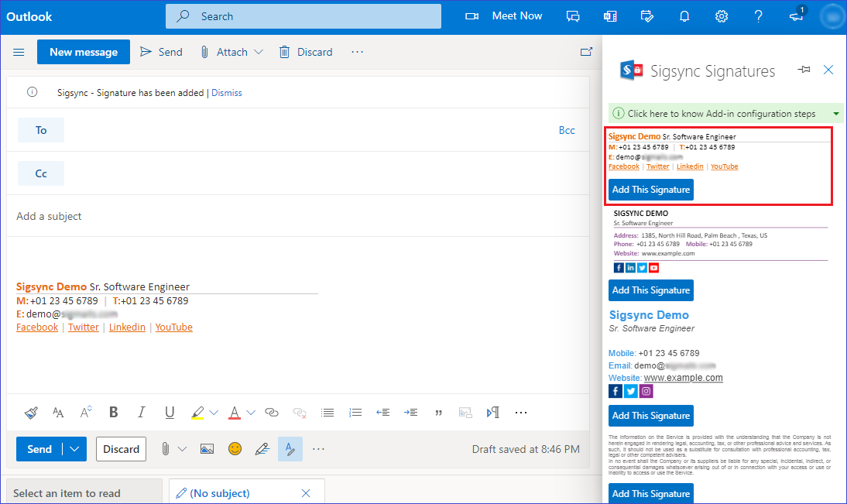Toggle italic text formatting
The width and height of the screenshot is (847, 504).
click(x=141, y=413)
